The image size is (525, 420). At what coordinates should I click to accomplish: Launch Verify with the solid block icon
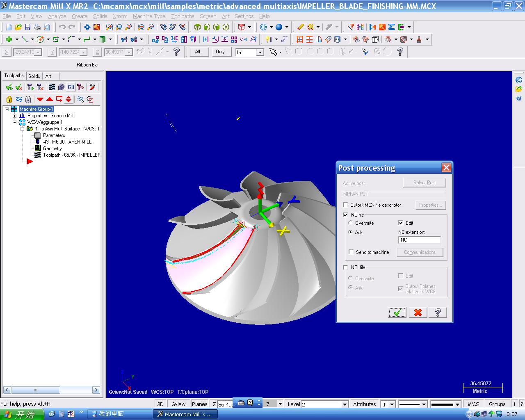point(61,87)
